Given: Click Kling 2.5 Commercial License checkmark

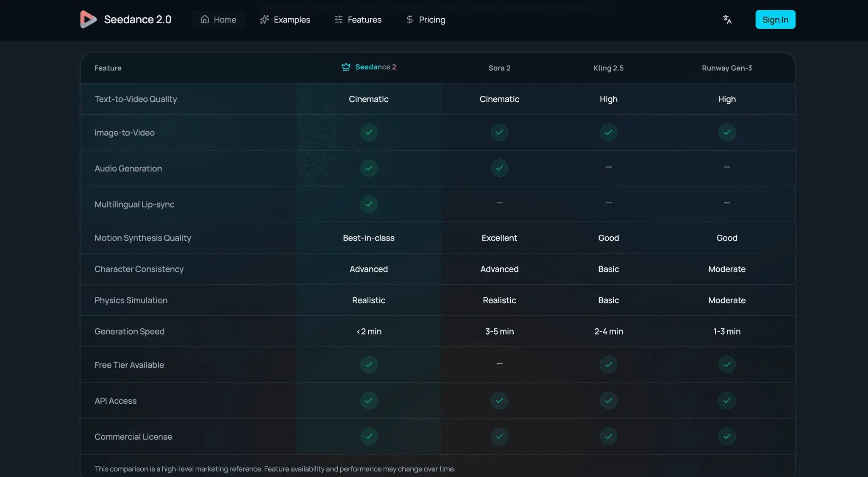Looking at the screenshot, I should pyautogui.click(x=609, y=436).
